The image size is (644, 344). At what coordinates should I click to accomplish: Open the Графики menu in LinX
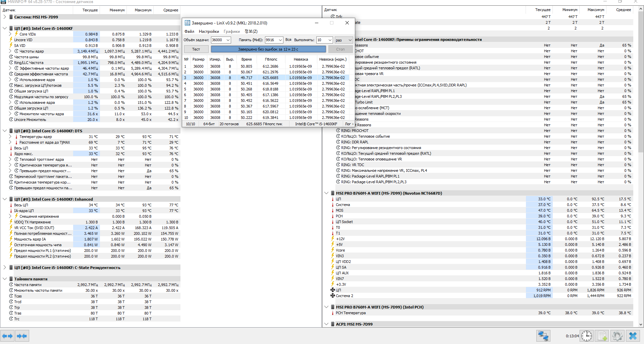point(232,31)
